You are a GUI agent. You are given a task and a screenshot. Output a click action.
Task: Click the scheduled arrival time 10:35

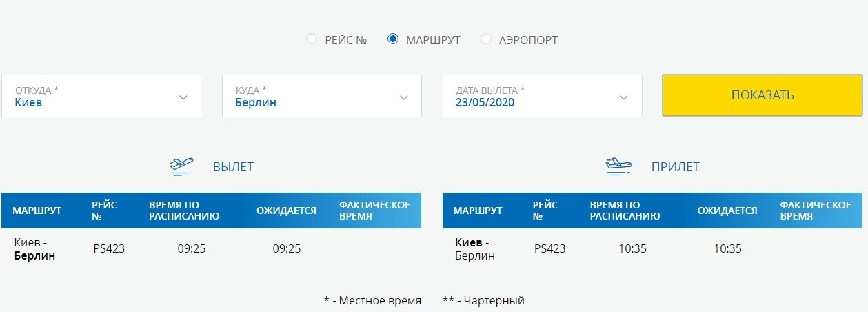pos(632,248)
